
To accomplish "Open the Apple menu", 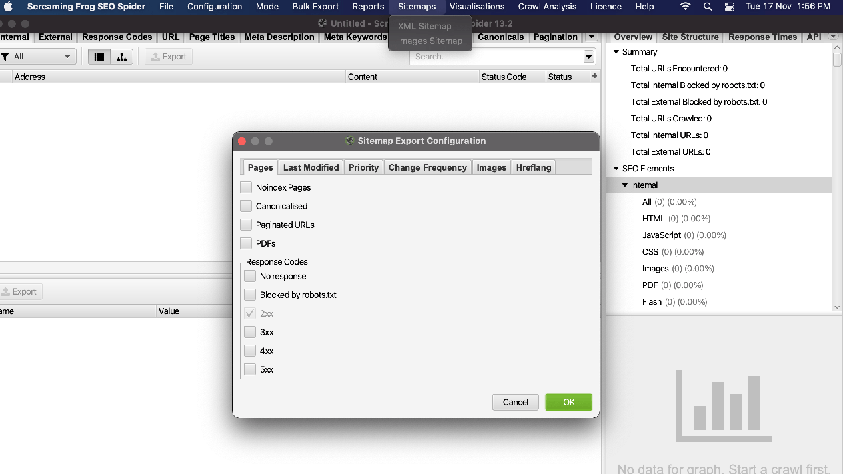I will coord(8,6).
